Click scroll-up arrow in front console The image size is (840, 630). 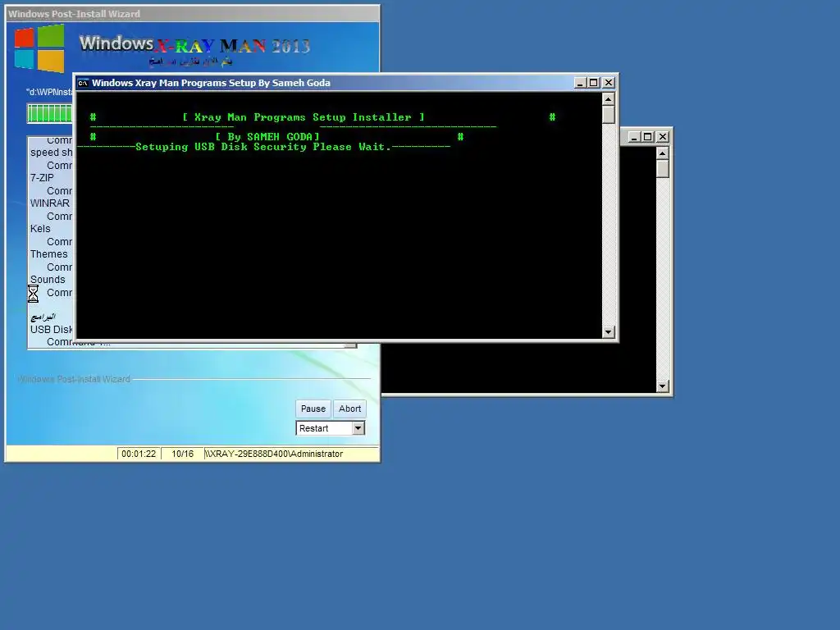click(x=608, y=99)
